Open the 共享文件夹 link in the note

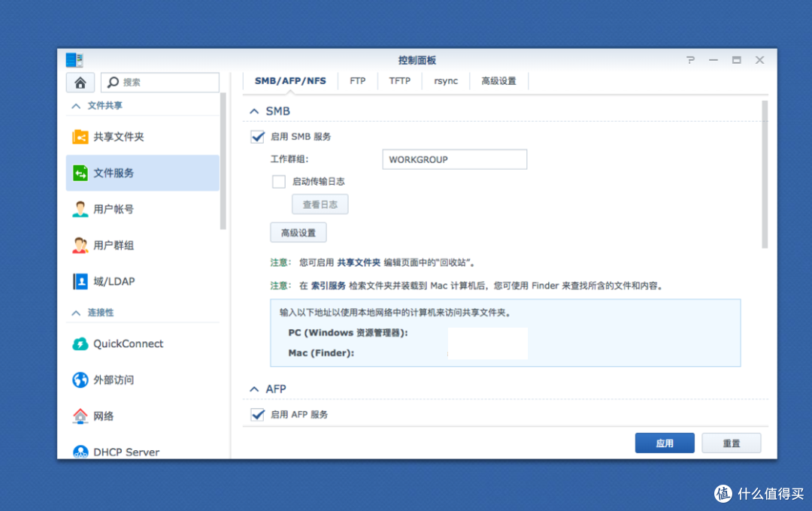pyautogui.click(x=359, y=262)
